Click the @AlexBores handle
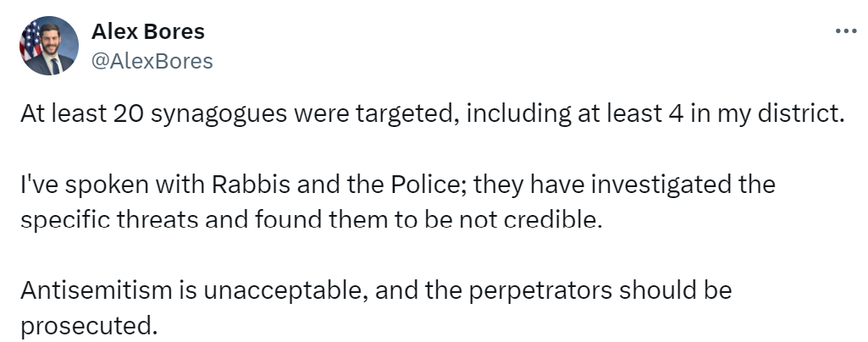This screenshot has width=868, height=342. 152,61
